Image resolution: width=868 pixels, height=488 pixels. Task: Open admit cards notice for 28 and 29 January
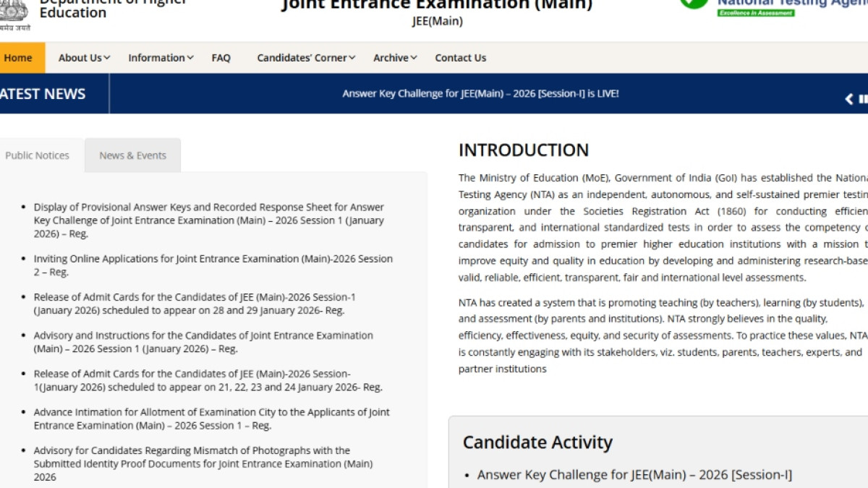click(194, 304)
